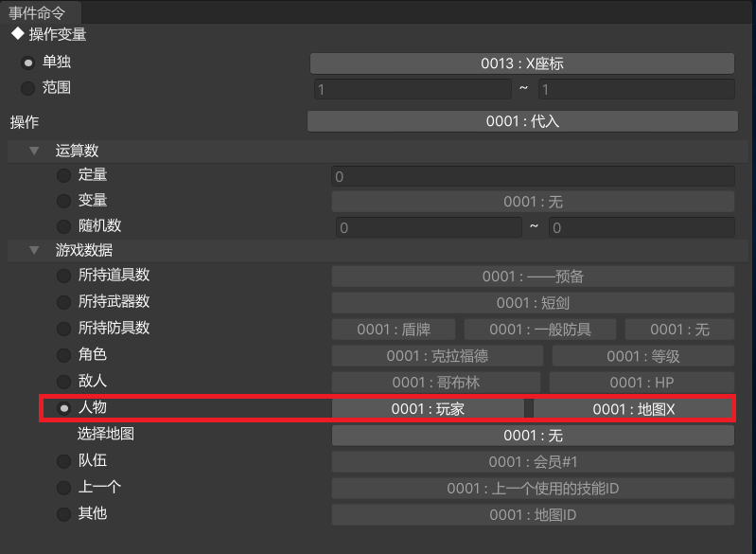This screenshot has width=756, height=554.
Task: Select the 随机数 radio option
Action: [x=63, y=226]
